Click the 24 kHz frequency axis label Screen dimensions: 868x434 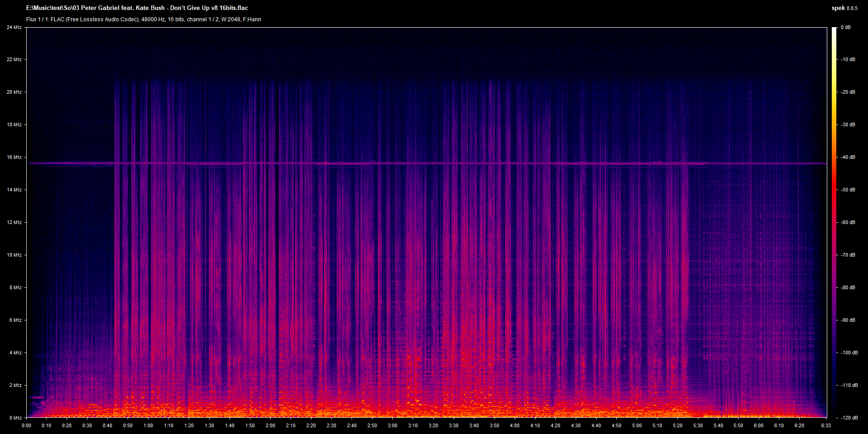14,28
